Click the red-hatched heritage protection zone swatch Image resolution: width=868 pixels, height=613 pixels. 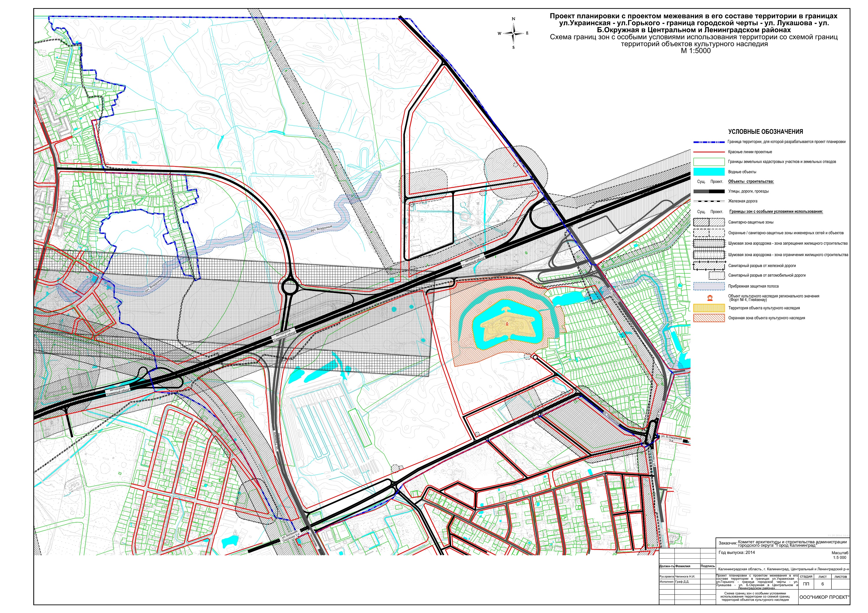click(709, 318)
